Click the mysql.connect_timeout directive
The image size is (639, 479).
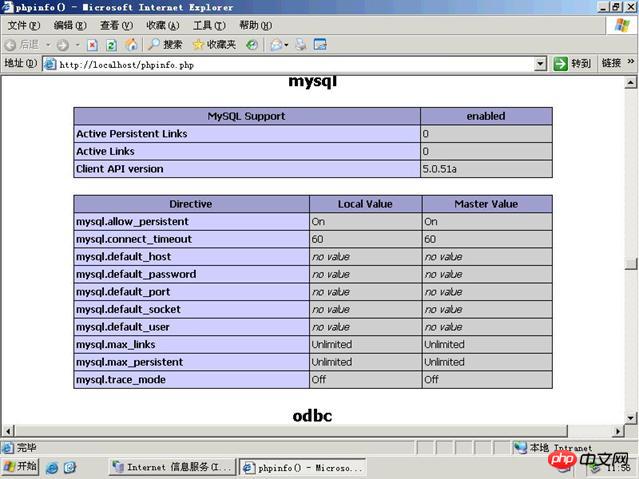tap(134, 239)
